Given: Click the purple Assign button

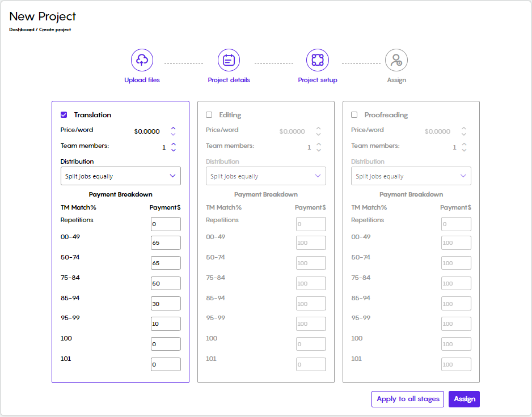Looking at the screenshot, I should click(464, 399).
